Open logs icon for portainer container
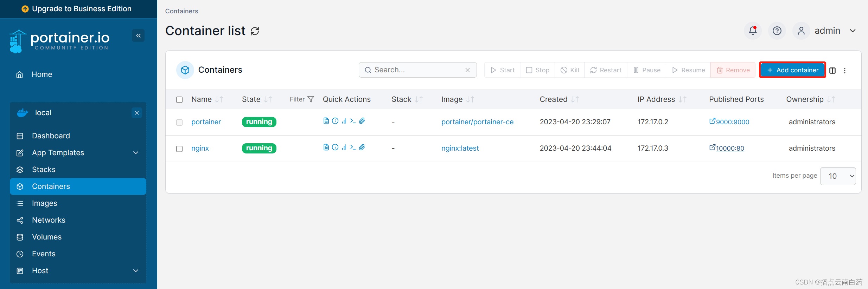 pos(326,121)
